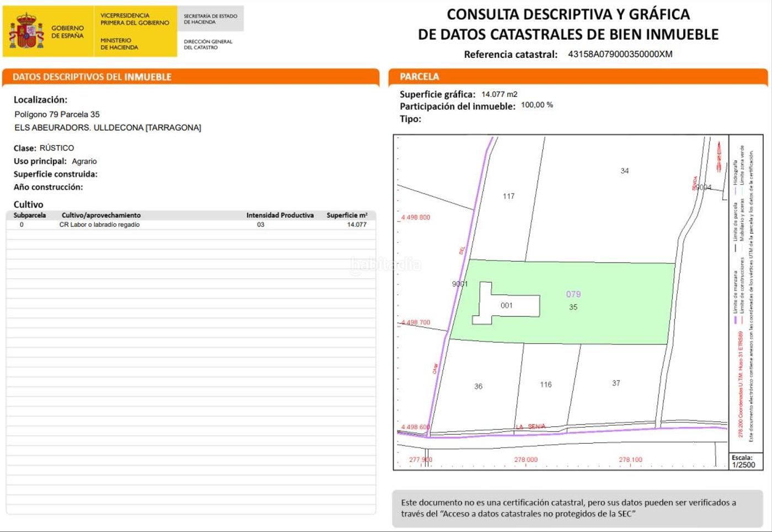Select parcel 36 below the green plot

click(478, 386)
